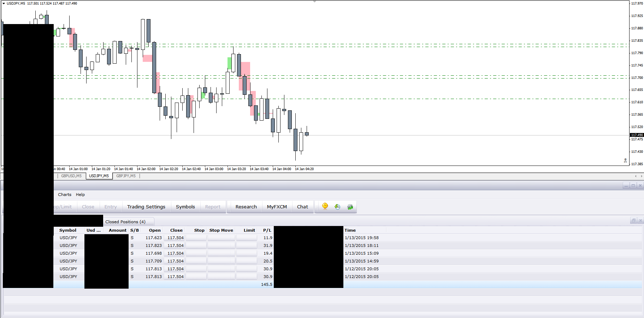This screenshot has width=644, height=318.
Task: Start a Chat from the toolbar
Action: coord(302,207)
